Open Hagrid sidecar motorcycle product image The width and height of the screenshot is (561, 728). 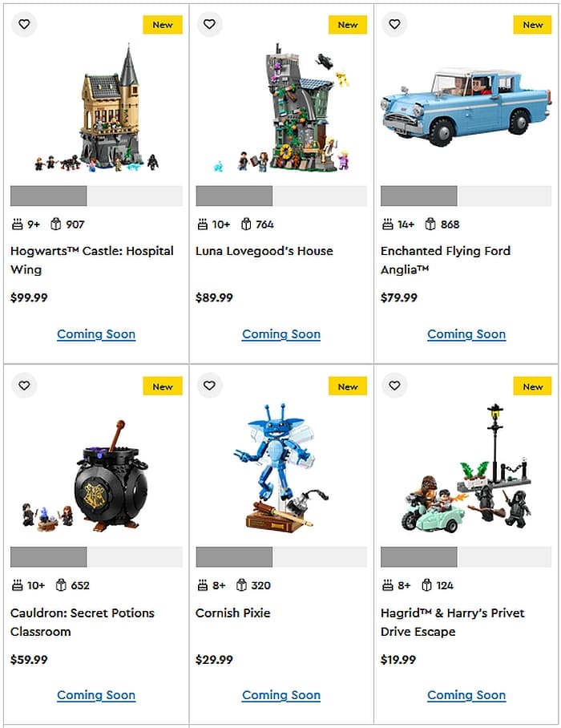[x=466, y=469]
